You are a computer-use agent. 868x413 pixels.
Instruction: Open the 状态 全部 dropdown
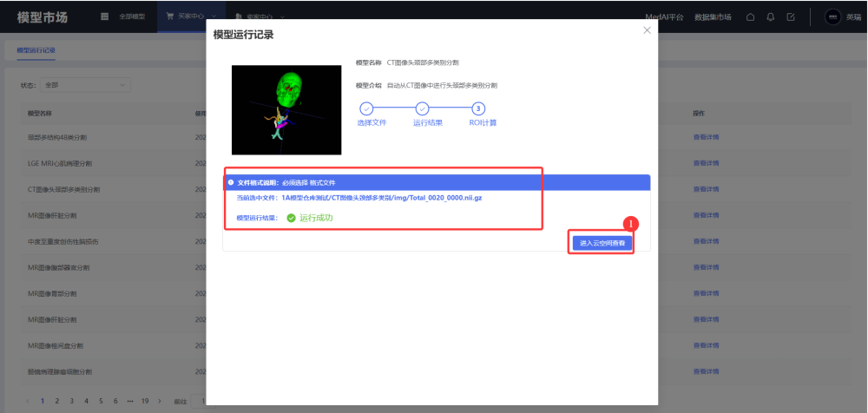pyautogui.click(x=86, y=85)
